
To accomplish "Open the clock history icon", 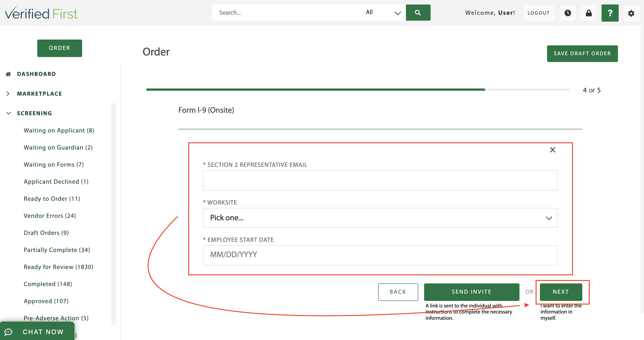I will coord(567,13).
